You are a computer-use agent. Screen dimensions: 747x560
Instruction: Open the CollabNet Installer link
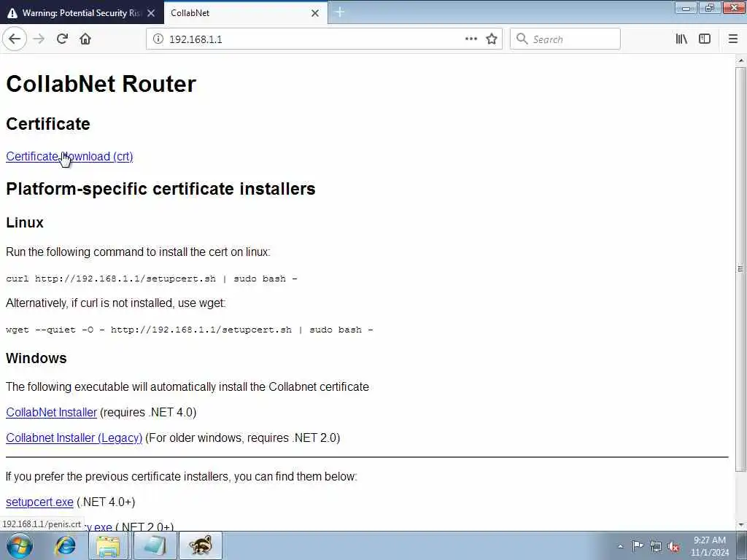52,413
